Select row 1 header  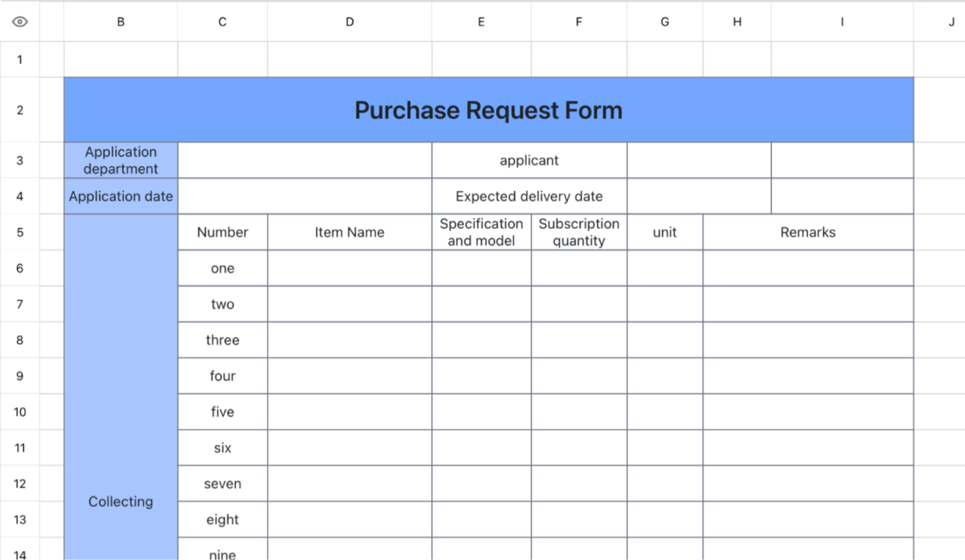tap(20, 59)
